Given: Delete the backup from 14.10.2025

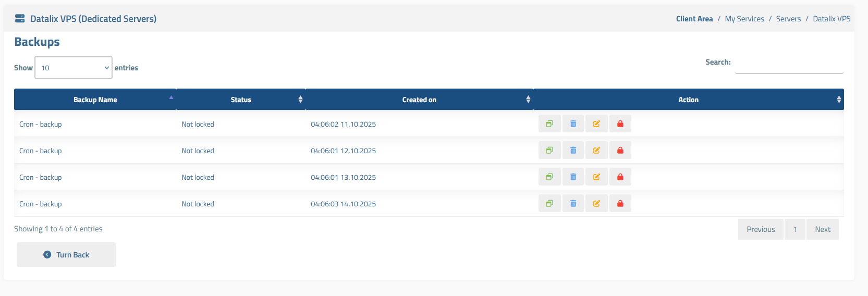Looking at the screenshot, I should click(573, 204).
